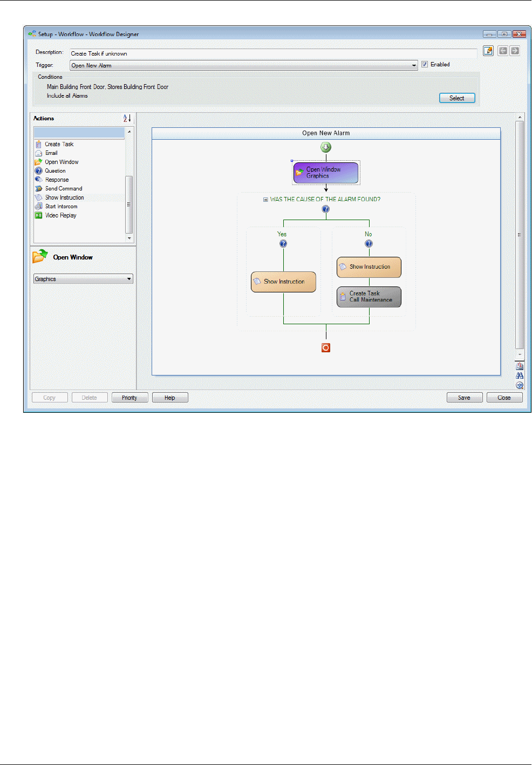Screen dimensions: 532x765
Task: Sort actions alphabetically with A-Z icon
Action: 127,118
